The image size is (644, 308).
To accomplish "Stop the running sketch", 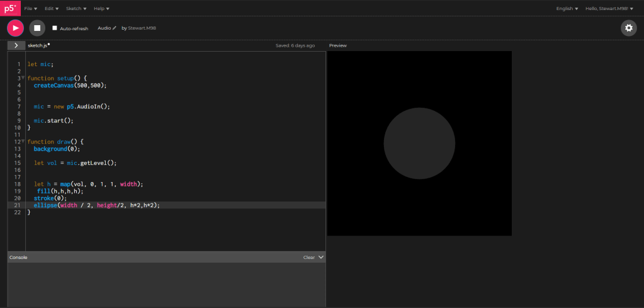I will point(37,28).
